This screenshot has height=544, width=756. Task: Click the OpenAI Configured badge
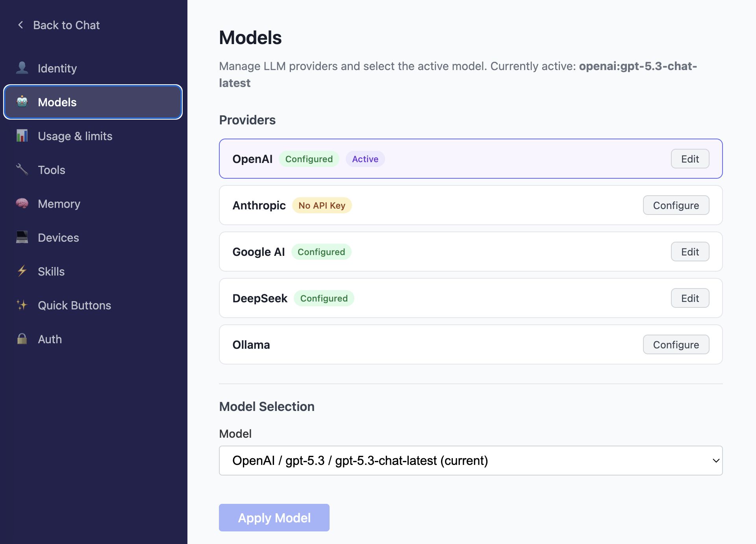click(x=309, y=159)
